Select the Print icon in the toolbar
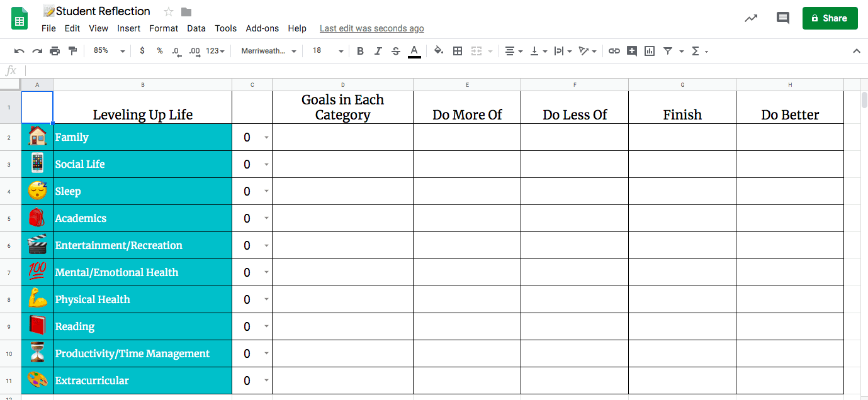 point(55,51)
